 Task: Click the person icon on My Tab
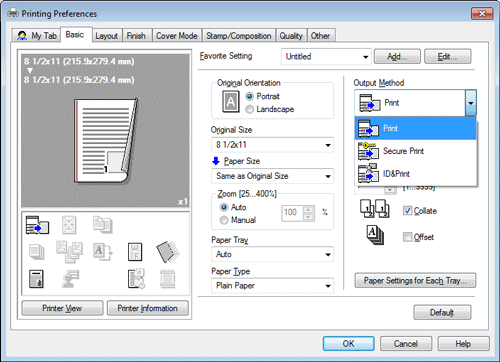[x=22, y=35]
